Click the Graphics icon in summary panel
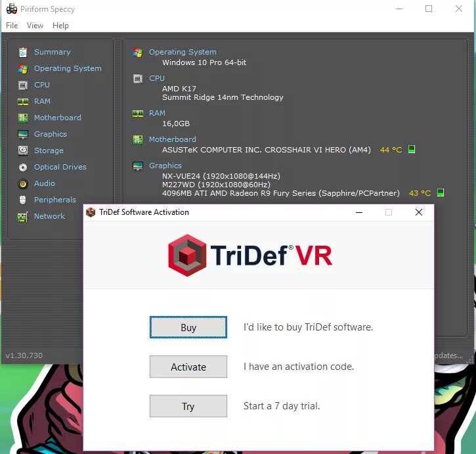Screen dimensions: 476x454 tap(138, 166)
